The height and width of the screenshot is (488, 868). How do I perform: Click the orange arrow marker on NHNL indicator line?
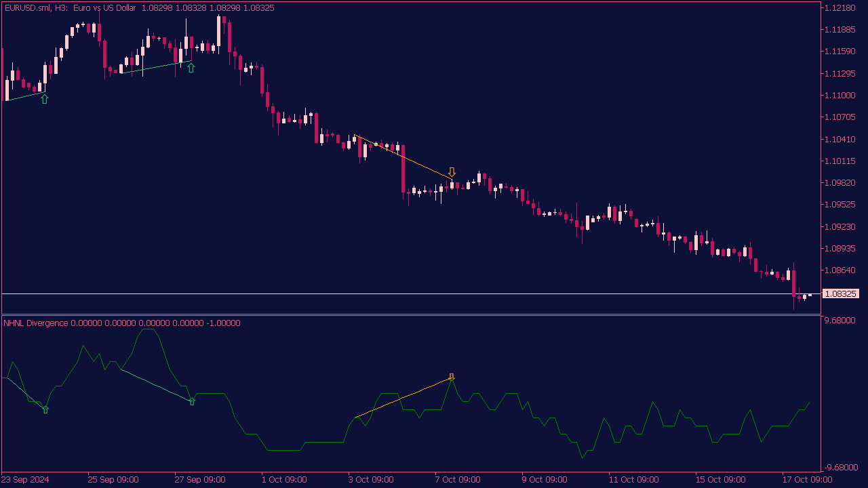[451, 377]
